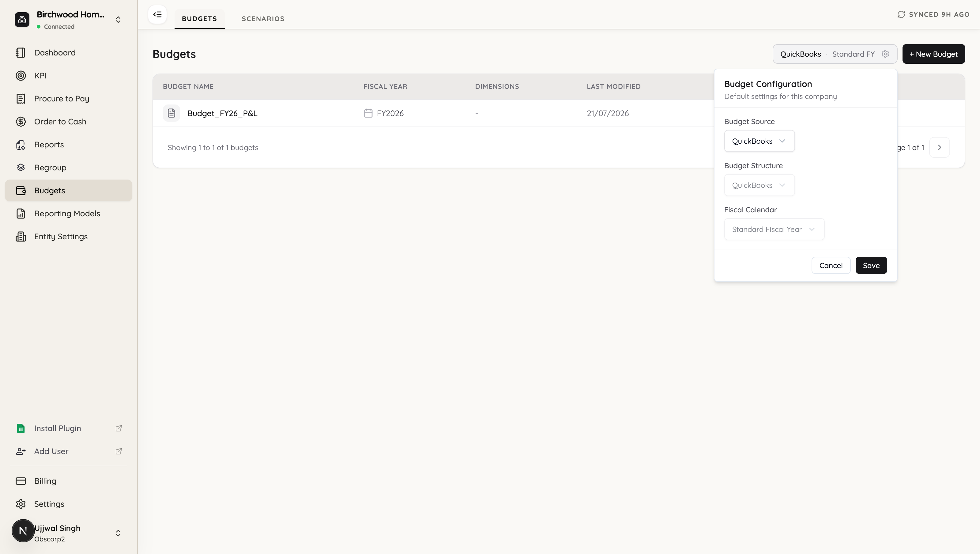Image resolution: width=980 pixels, height=554 pixels.
Task: Click the Last Modified column header
Action: (x=614, y=86)
